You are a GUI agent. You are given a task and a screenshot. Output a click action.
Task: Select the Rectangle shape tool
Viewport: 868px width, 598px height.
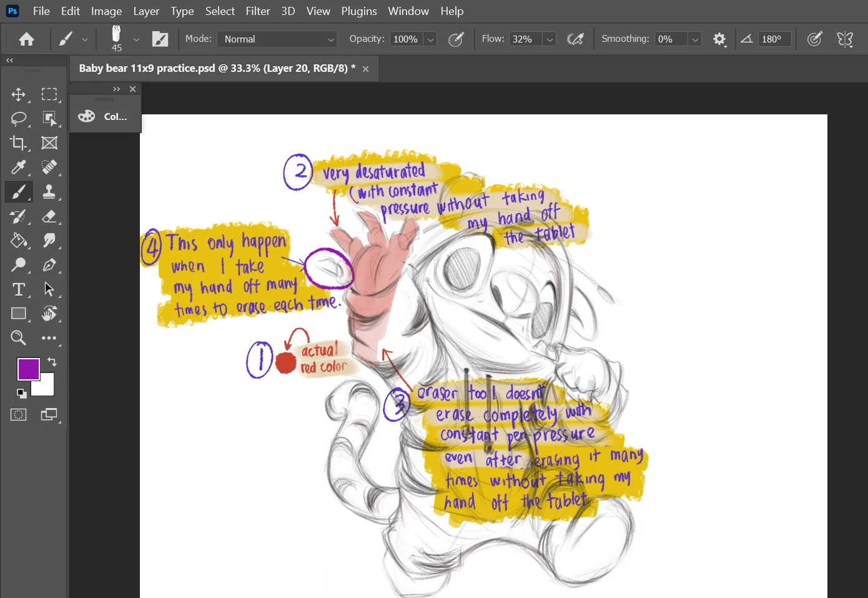(x=19, y=314)
